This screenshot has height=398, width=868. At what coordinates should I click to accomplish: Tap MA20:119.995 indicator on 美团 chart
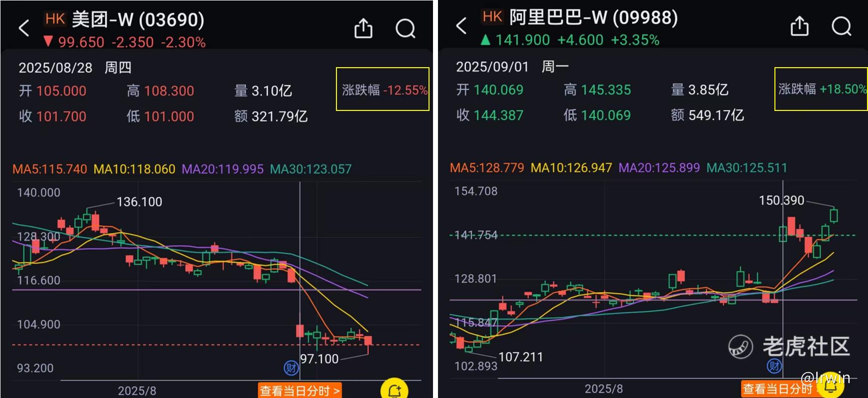222,169
